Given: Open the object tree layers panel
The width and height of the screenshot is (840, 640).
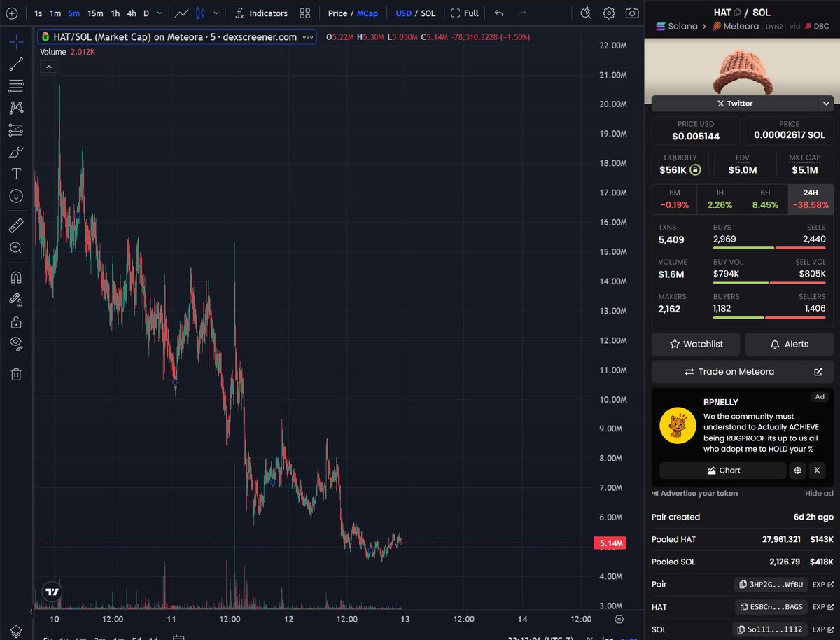Looking at the screenshot, I should pyautogui.click(x=16, y=631).
